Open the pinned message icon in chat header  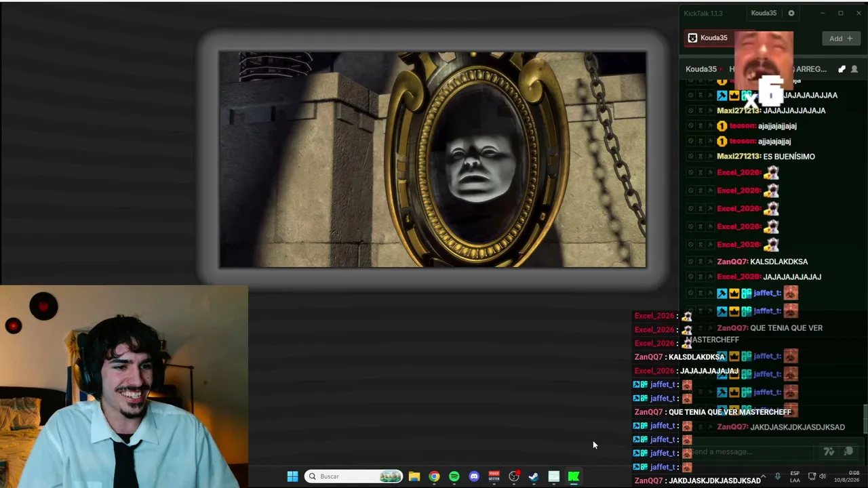[x=842, y=69]
